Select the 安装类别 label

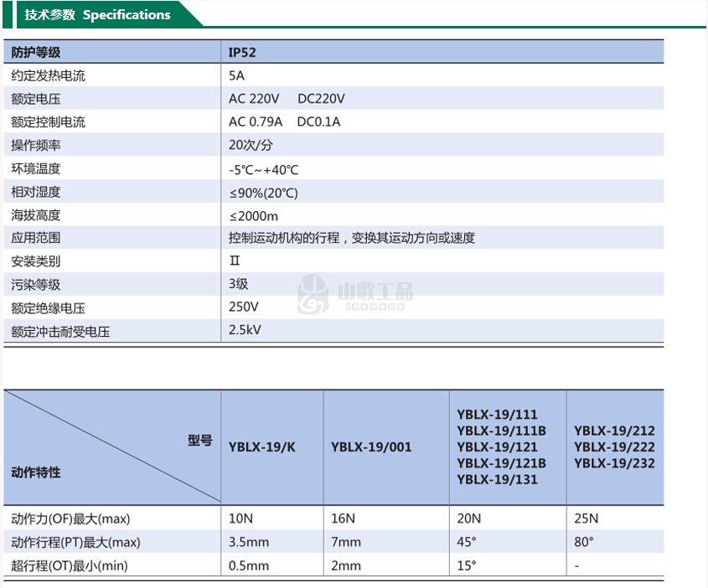[36, 261]
